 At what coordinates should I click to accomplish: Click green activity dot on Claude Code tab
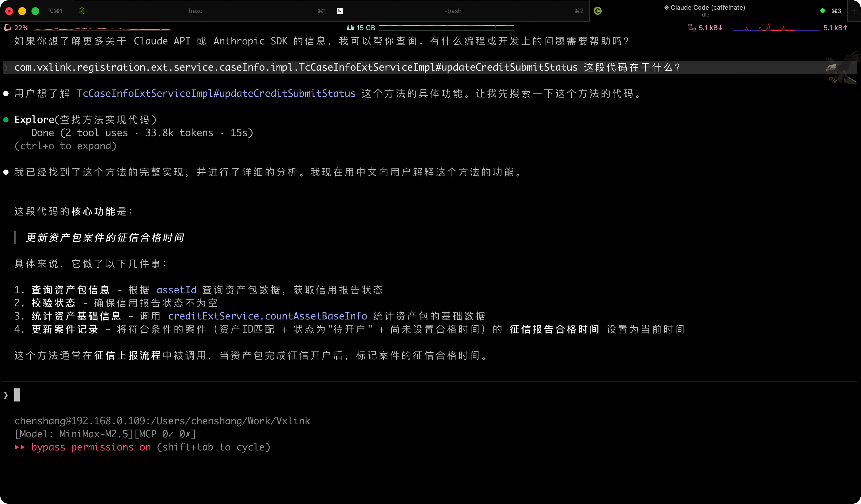822,11
